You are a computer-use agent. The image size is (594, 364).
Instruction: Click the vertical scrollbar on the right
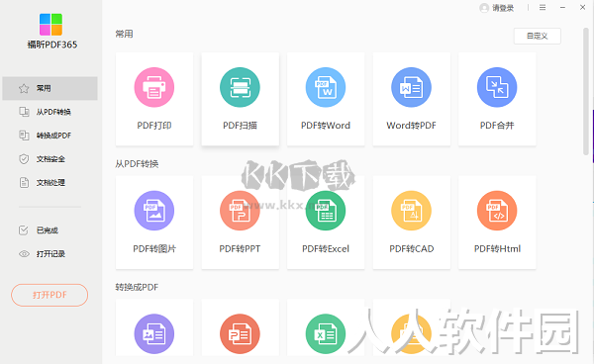point(586,91)
